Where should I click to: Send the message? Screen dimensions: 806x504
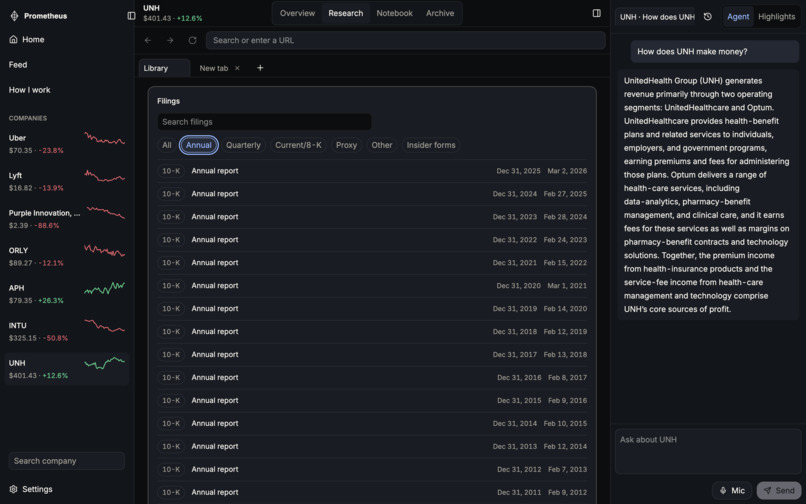(x=779, y=491)
